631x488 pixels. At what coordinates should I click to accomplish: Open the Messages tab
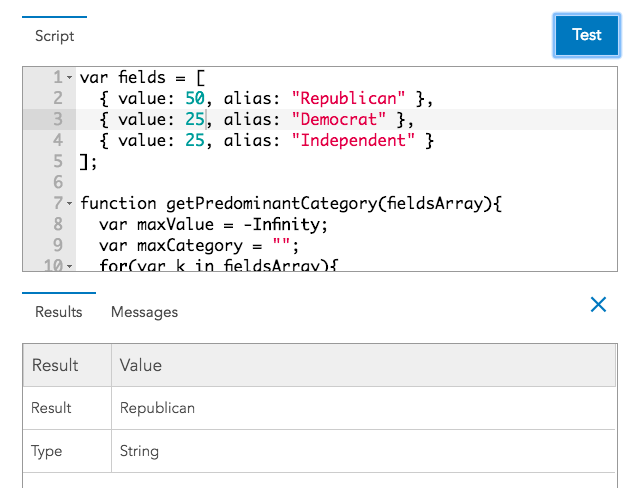144,312
